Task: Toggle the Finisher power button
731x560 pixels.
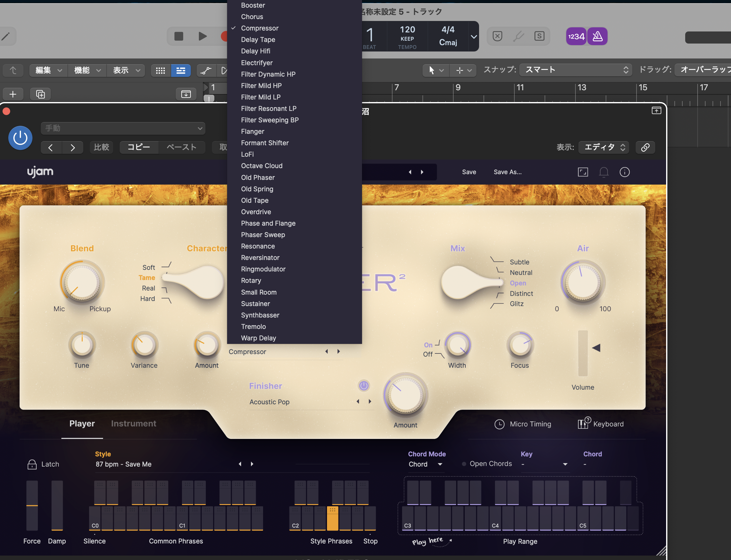Action: [x=364, y=386]
